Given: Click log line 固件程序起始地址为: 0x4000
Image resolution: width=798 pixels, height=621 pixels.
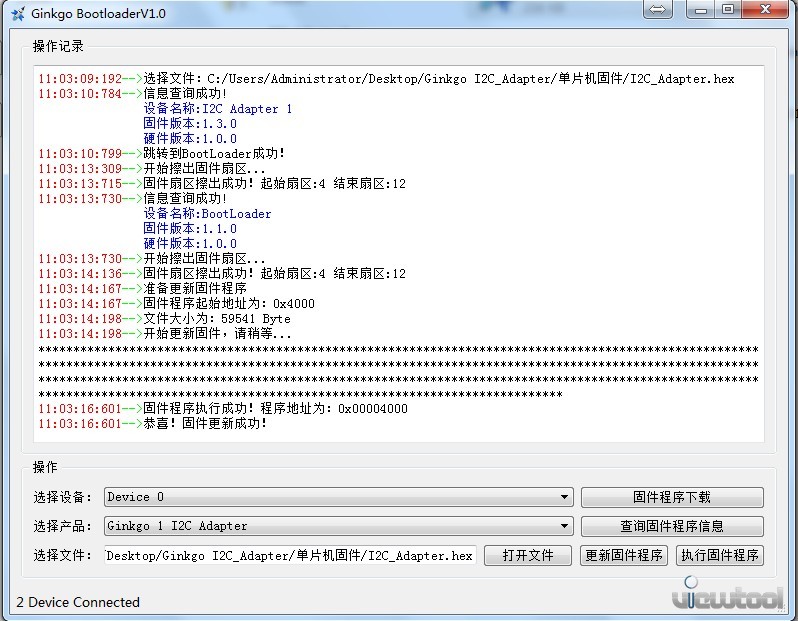Looking at the screenshot, I should click(177, 304).
